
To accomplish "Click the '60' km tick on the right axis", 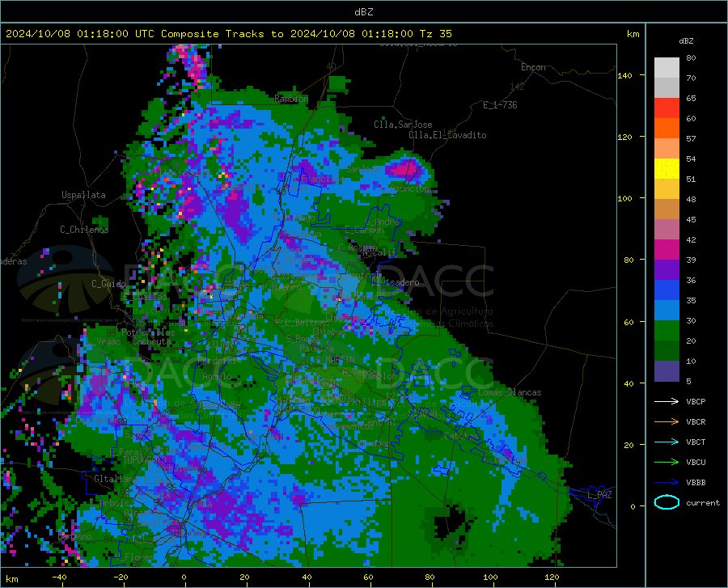I will click(629, 322).
